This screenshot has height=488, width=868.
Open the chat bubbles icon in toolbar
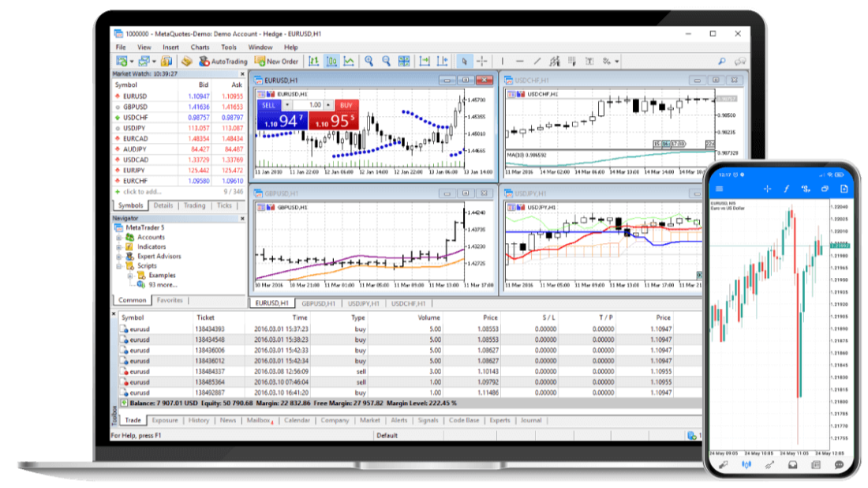(x=739, y=62)
